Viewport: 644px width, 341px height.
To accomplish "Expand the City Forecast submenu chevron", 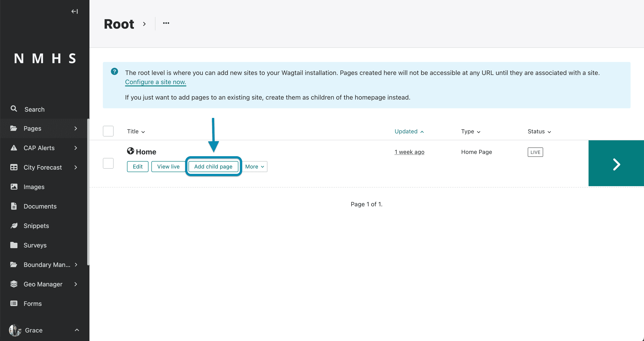I will [x=76, y=167].
